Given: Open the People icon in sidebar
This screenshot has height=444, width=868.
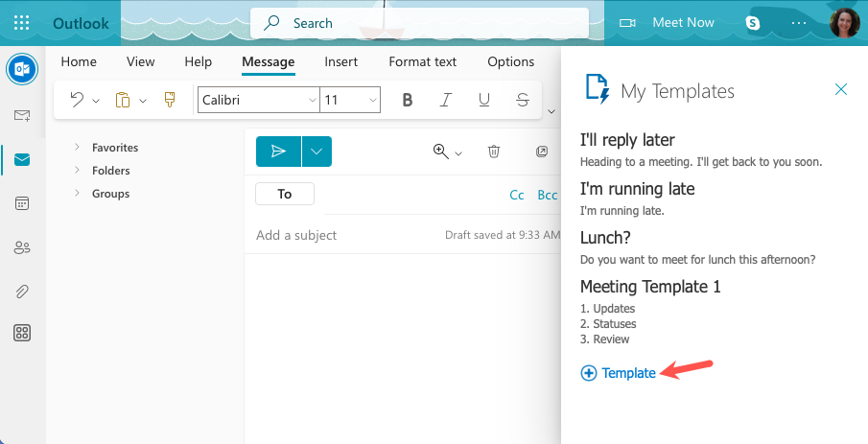Looking at the screenshot, I should [21, 247].
